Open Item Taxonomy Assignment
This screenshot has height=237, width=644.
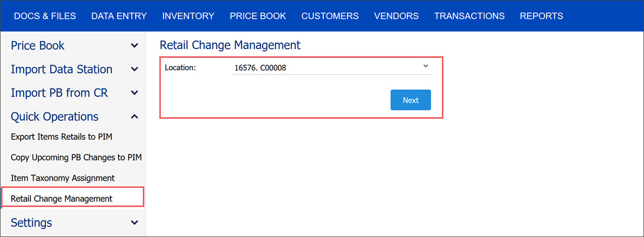point(63,178)
